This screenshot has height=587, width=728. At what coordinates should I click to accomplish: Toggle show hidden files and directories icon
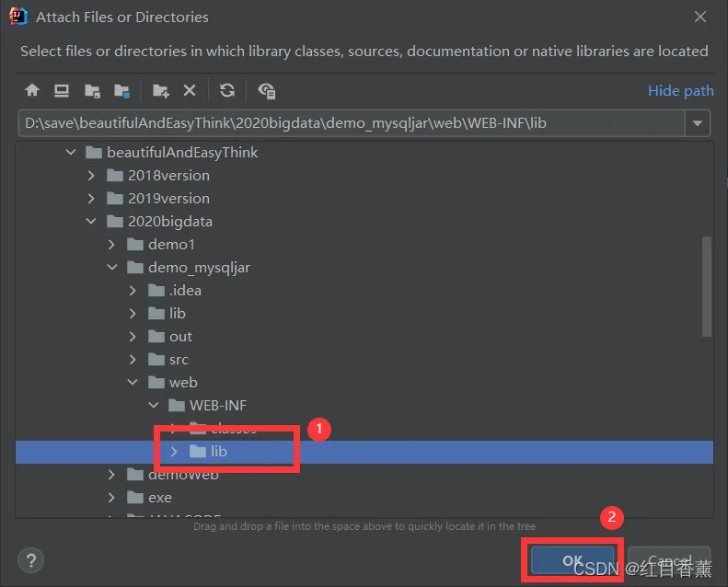[x=267, y=90]
